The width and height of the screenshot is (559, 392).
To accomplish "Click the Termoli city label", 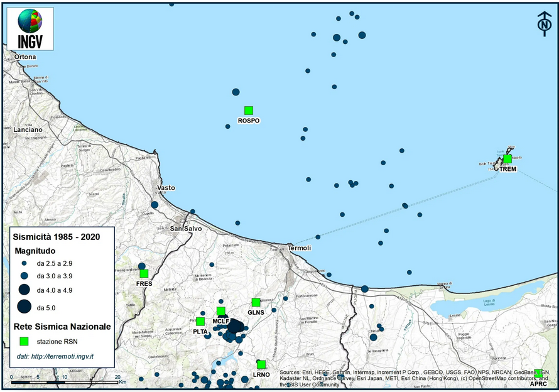I will pos(299,248).
